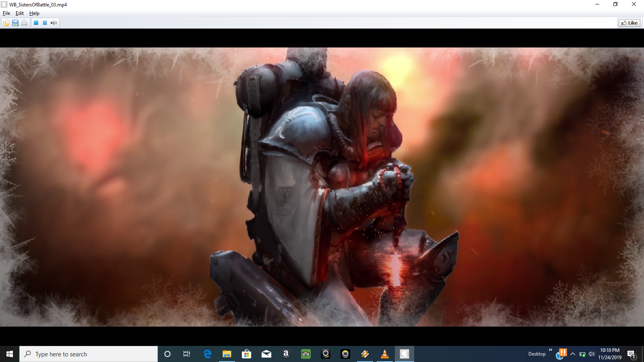Click the video frame showing the kneeling warrior
Viewport: 644px width, 362px height.
322,187
